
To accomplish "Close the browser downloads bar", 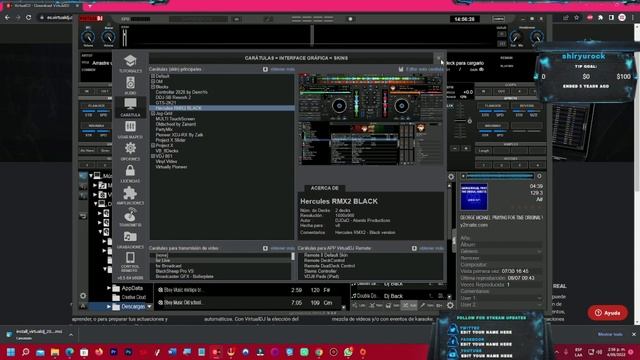I will [x=633, y=334].
